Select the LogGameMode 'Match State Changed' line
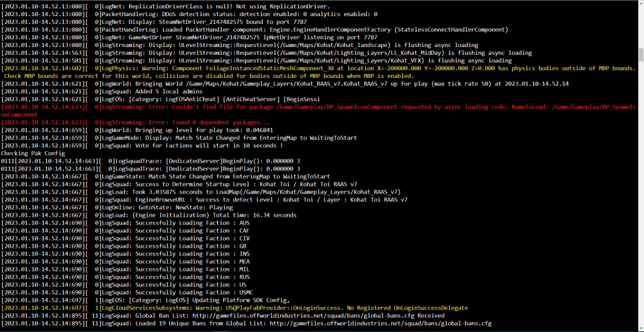Screen dimensions: 644x332 click(179, 138)
